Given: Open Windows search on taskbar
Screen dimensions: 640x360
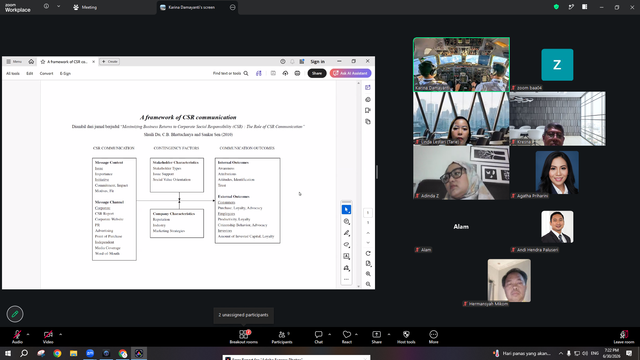Looking at the screenshot, I should (24, 353).
